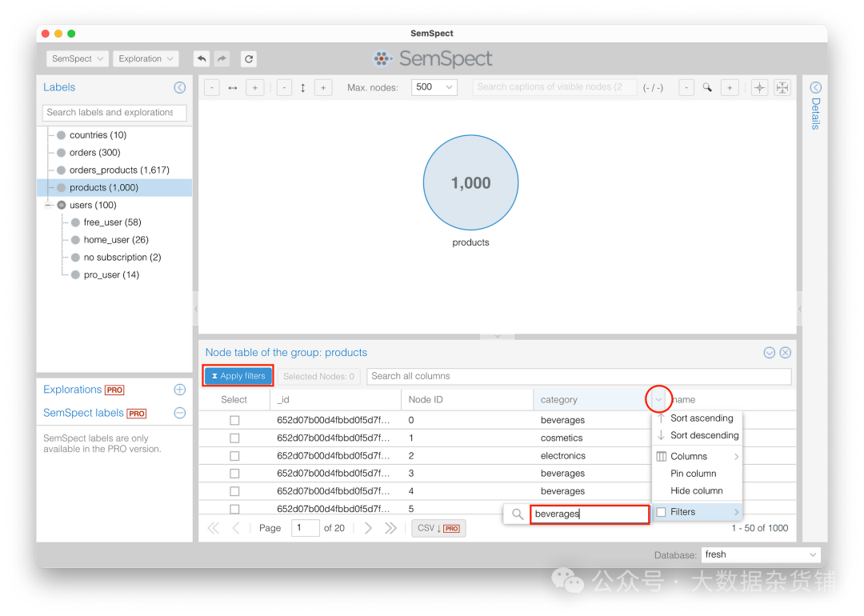
Task: Click Search captions of visible nodes field
Action: [x=554, y=87]
